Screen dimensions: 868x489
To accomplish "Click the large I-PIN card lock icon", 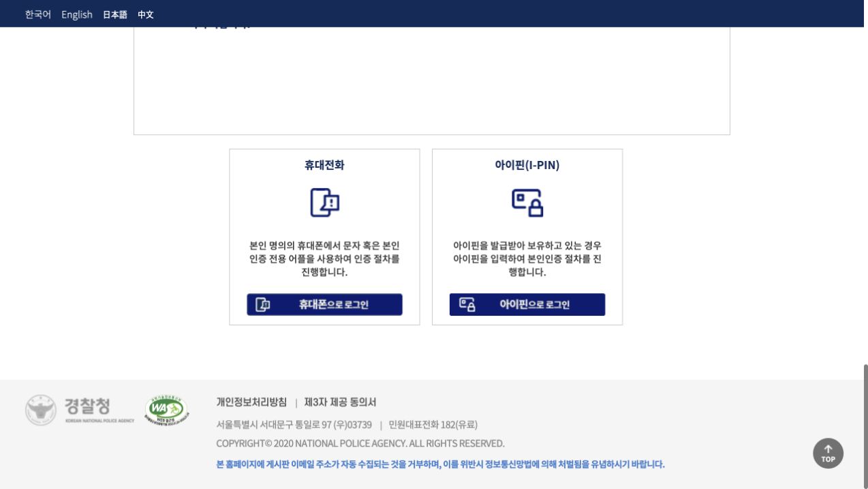I will tap(527, 203).
